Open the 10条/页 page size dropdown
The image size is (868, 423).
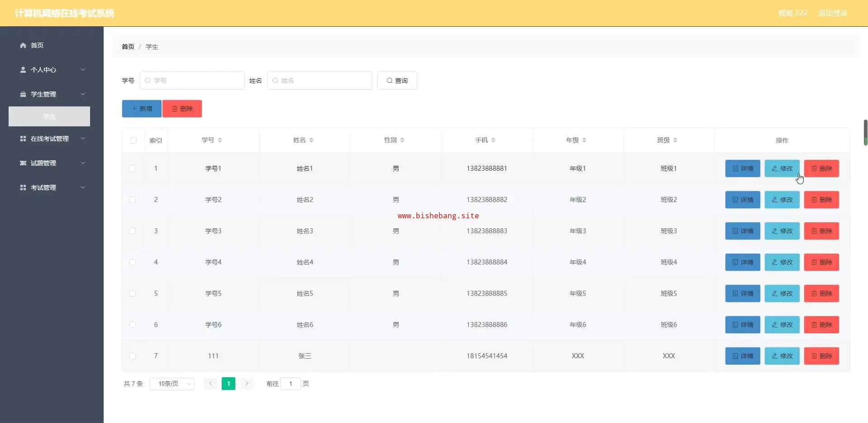(172, 384)
